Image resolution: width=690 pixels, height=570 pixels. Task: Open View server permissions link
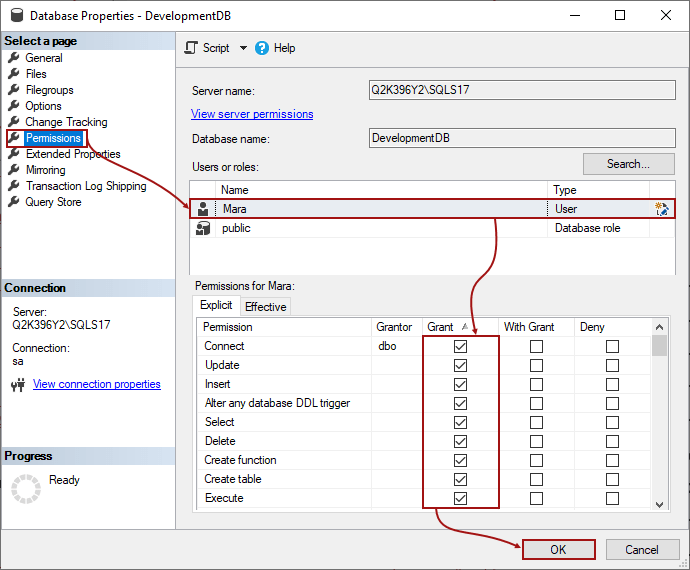(252, 114)
